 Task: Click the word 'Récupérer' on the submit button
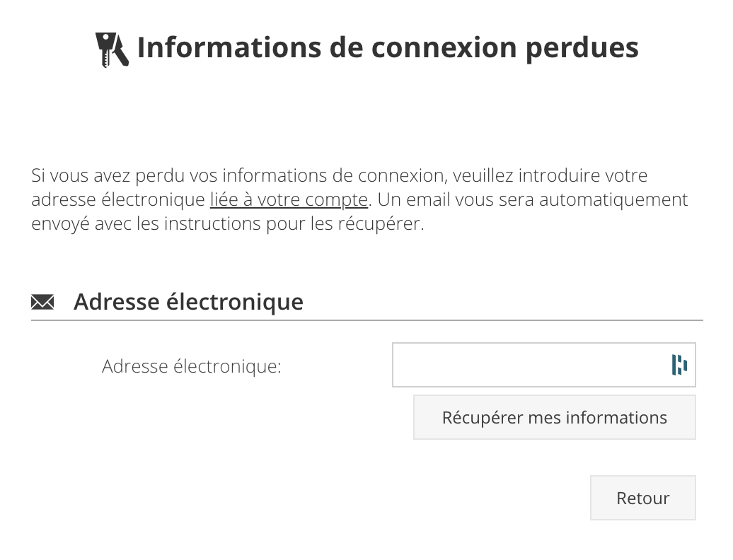pos(483,418)
